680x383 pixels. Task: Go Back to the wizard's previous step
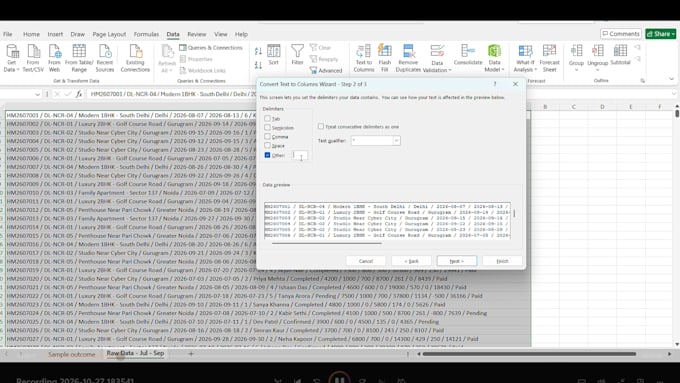pyautogui.click(x=411, y=261)
